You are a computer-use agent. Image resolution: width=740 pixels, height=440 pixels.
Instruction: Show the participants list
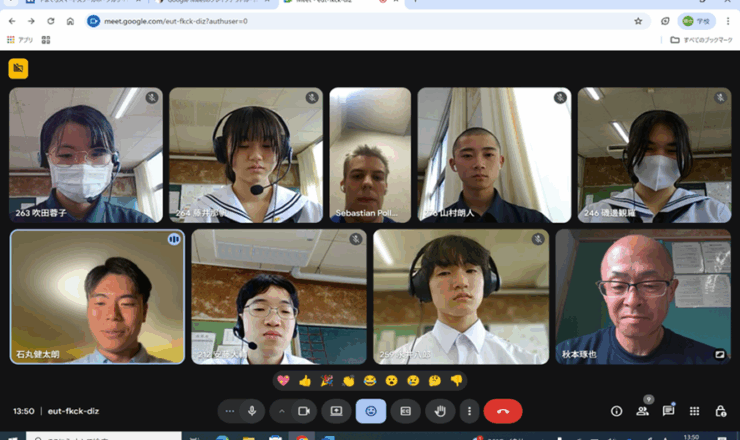pos(642,411)
